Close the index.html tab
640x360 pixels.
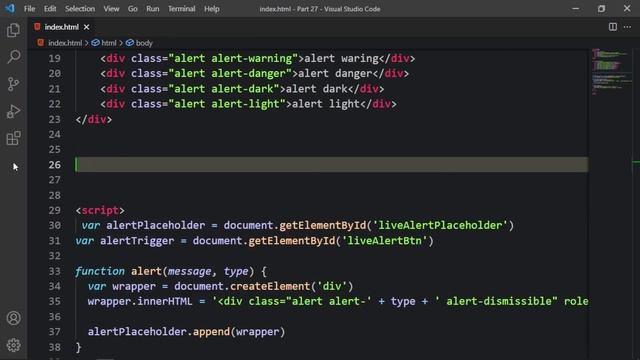pos(87,27)
